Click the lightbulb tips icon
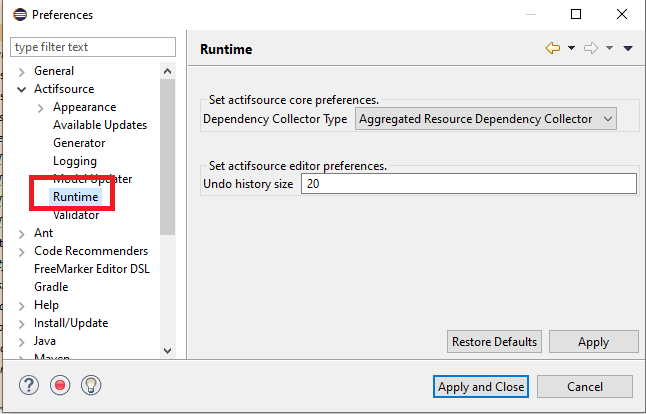 [x=91, y=386]
